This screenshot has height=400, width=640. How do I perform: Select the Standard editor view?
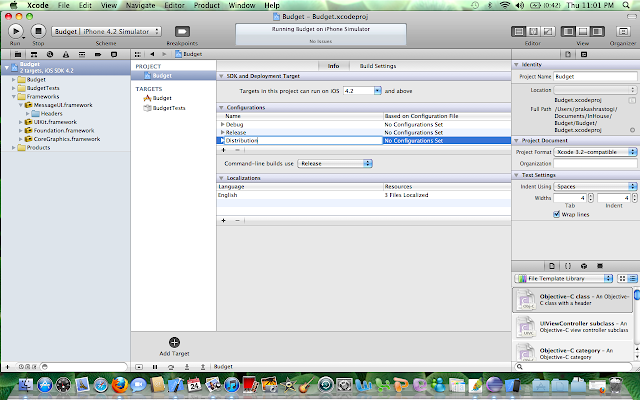pyautogui.click(x=519, y=31)
